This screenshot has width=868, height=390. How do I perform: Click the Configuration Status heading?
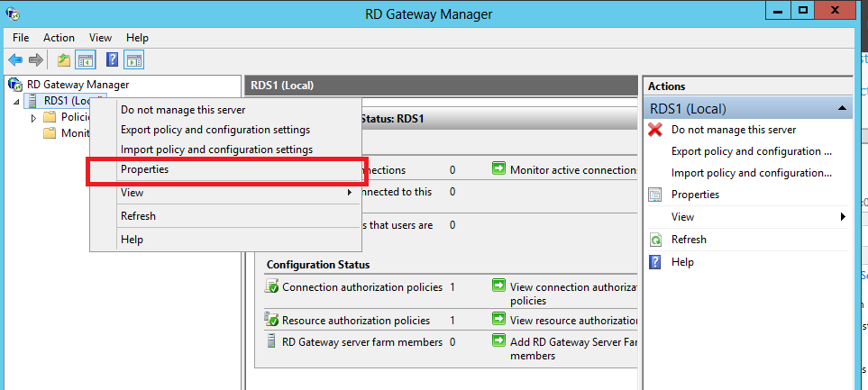click(x=318, y=265)
